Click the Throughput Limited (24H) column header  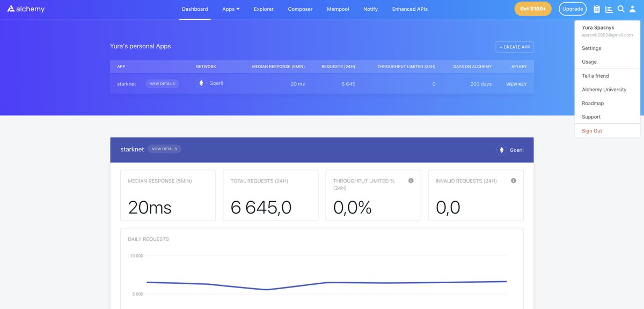click(406, 67)
